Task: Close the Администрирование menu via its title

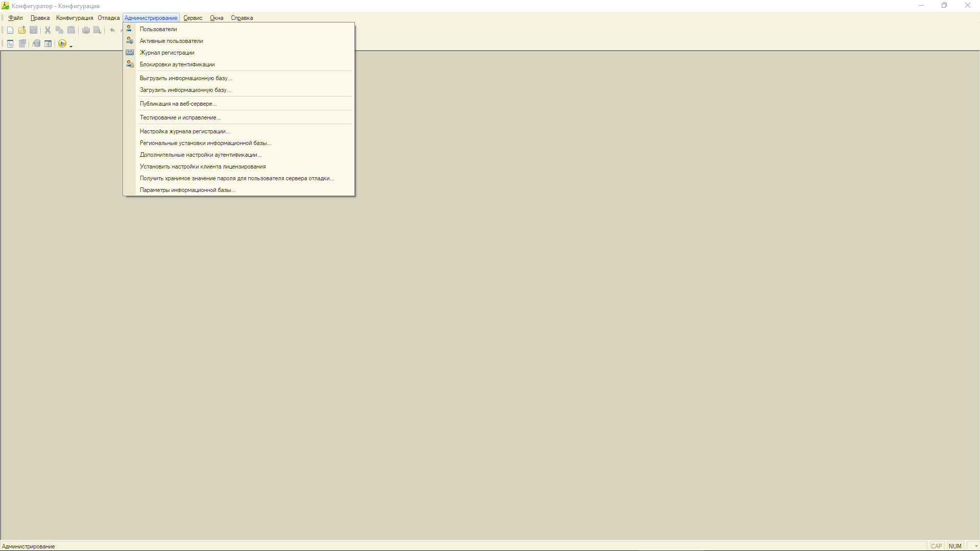Action: [x=151, y=18]
